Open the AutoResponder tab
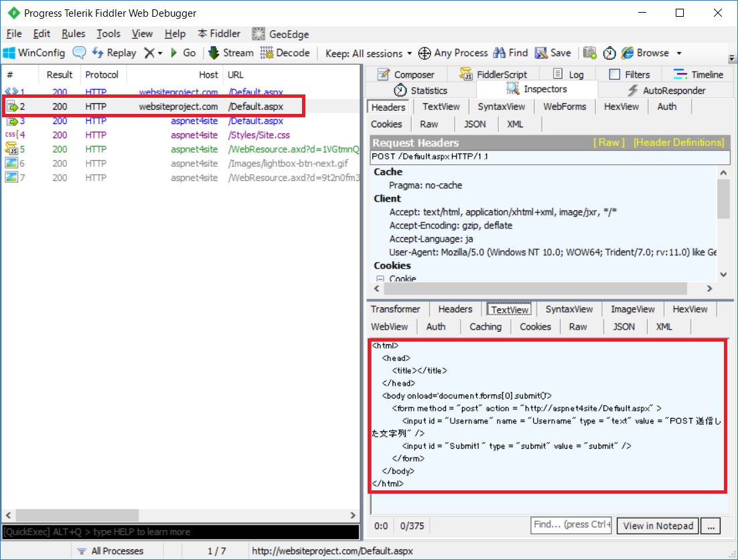 [666, 90]
